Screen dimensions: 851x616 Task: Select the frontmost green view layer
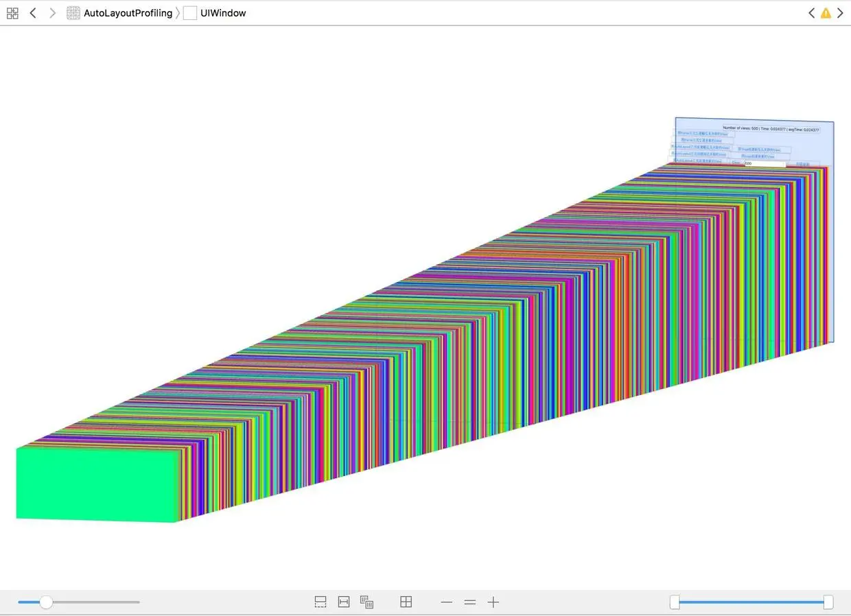point(97,484)
